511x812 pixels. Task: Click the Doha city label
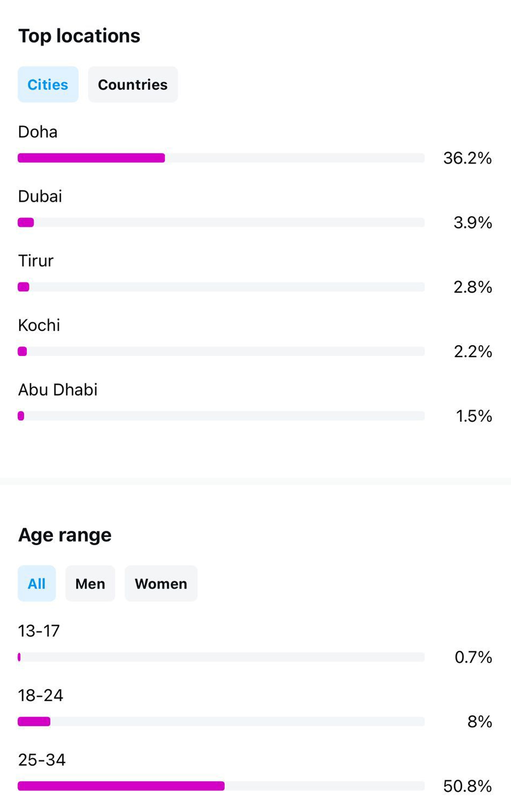pyautogui.click(x=38, y=132)
